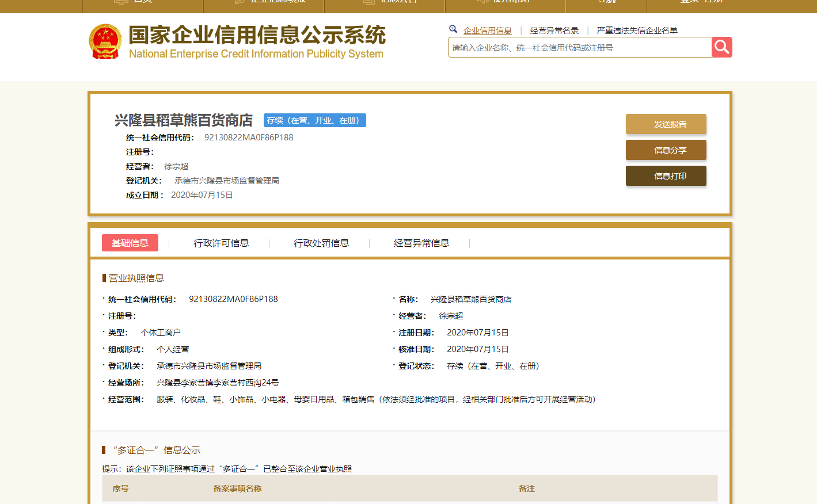Click the 登记机关 value in the license section
The image size is (817, 504).
click(209, 366)
